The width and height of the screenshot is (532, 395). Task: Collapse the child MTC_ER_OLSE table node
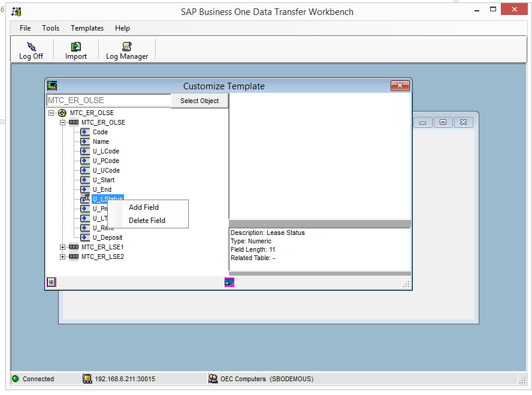pos(62,122)
